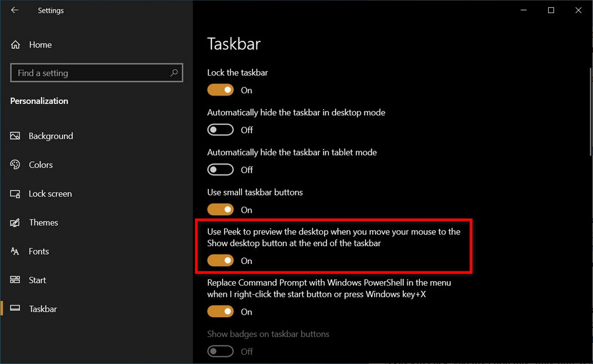This screenshot has width=593, height=364.
Task: Minimize the Settings window
Action: [x=523, y=11]
